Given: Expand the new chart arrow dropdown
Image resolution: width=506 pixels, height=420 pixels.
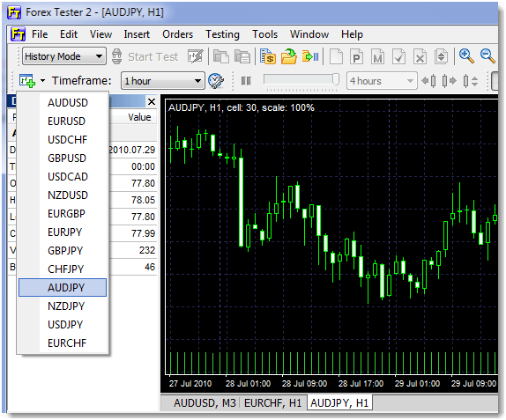Looking at the screenshot, I should 42,81.
